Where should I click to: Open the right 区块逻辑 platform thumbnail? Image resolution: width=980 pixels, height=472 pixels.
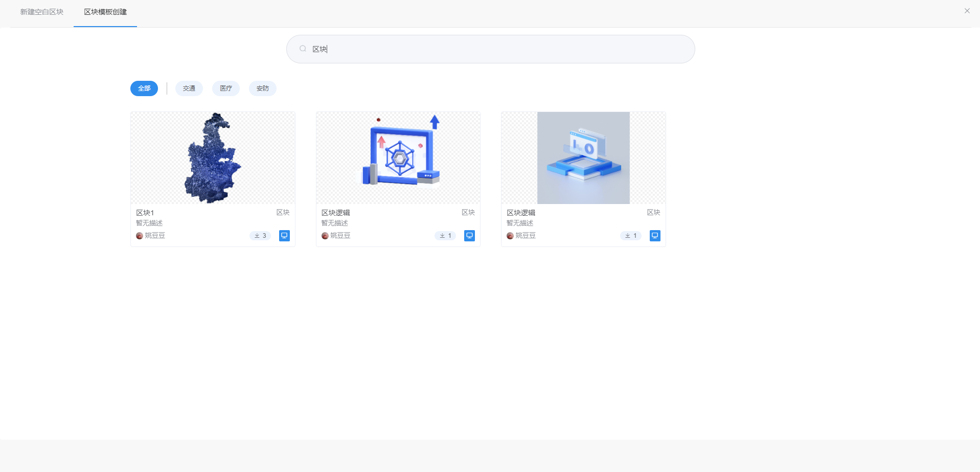(583, 158)
